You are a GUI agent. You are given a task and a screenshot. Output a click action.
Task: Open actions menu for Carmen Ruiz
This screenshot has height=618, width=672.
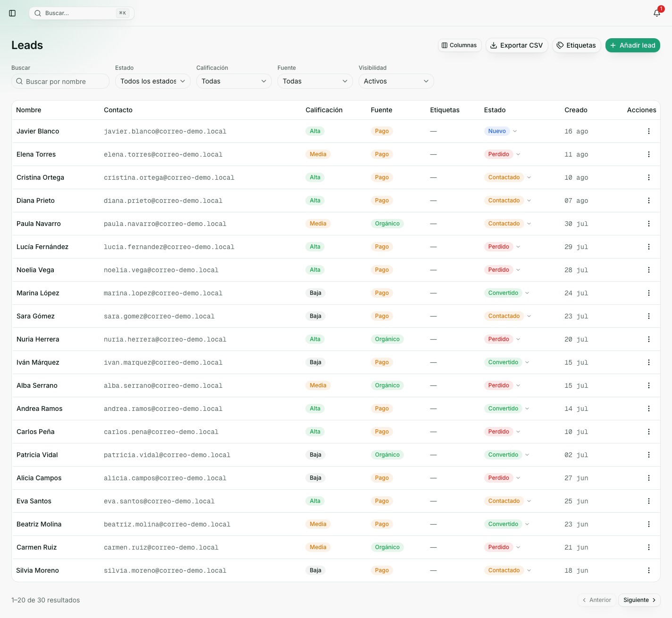(x=649, y=547)
